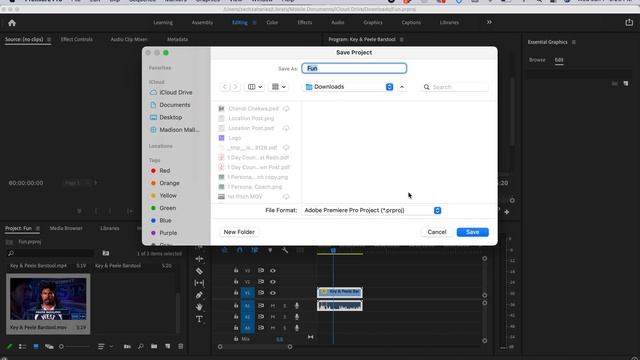Create a new bin in Project panel
This screenshot has width=640, height=360.
(154, 347)
